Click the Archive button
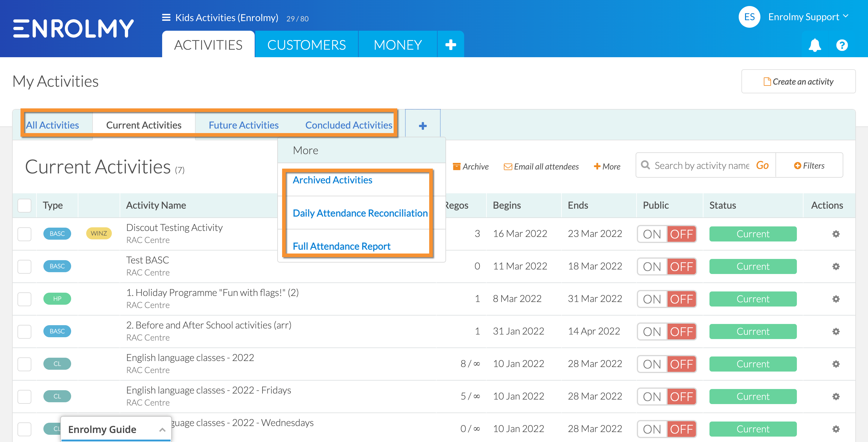 point(470,166)
